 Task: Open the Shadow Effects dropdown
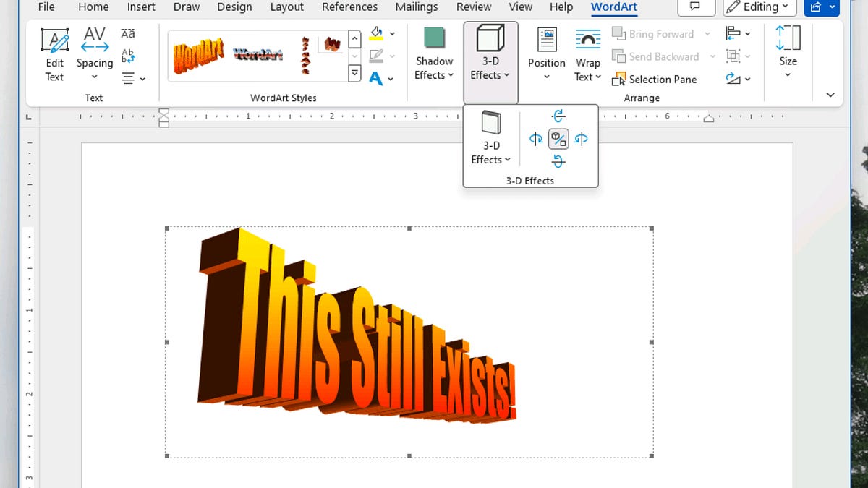tap(434, 56)
